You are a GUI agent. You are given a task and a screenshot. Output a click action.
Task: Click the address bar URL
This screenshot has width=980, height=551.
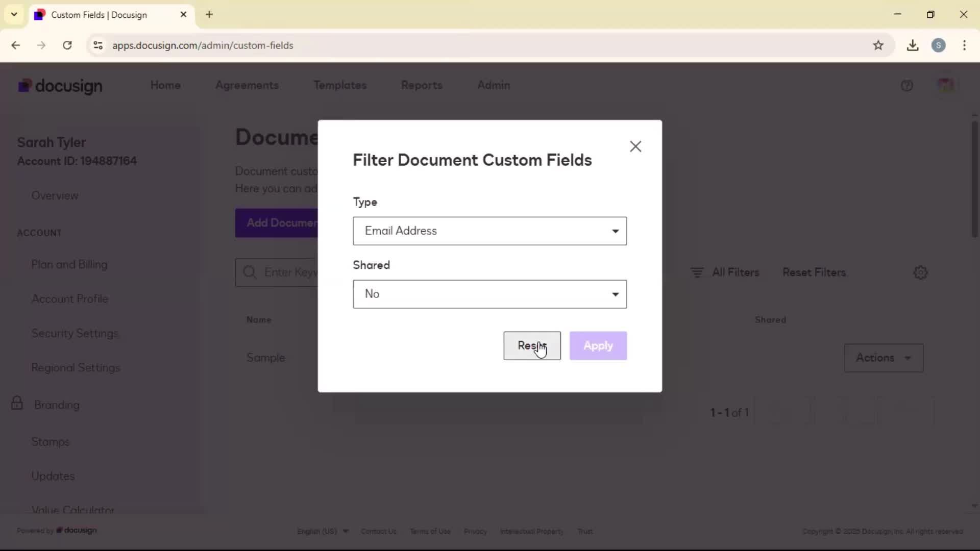click(203, 45)
